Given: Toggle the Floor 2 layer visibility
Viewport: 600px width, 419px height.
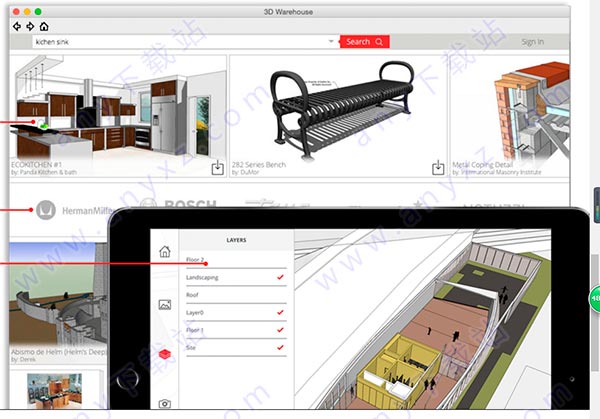Looking at the screenshot, I should pos(236,260).
